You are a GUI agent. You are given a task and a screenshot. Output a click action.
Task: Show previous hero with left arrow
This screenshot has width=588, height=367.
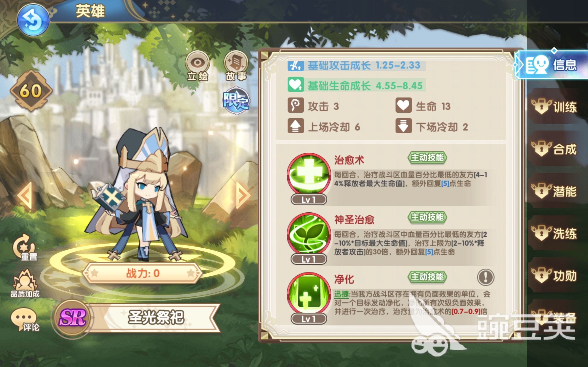tap(25, 195)
